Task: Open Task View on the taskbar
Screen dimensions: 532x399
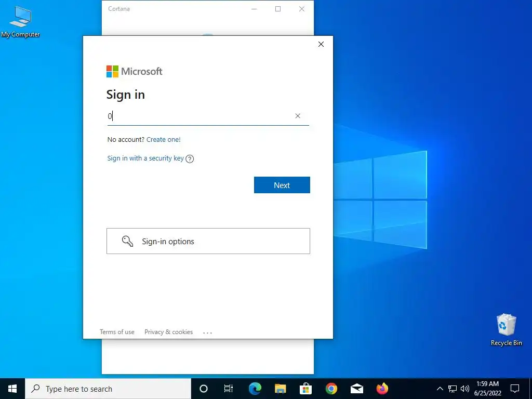Action: click(x=229, y=389)
